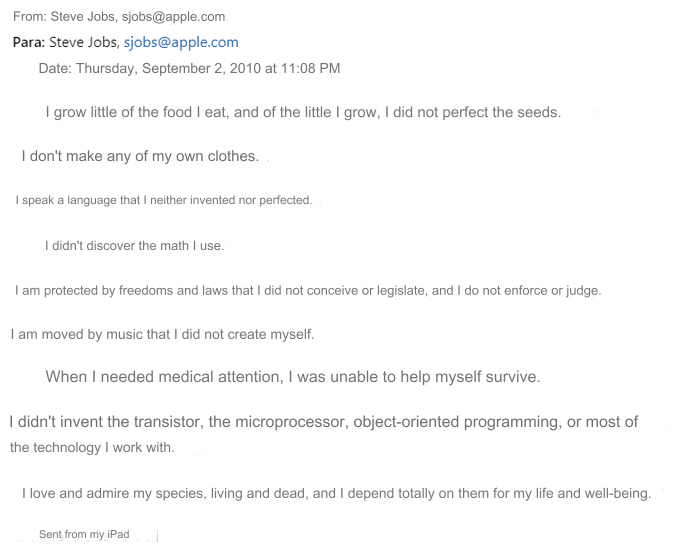
Task: Click the line about being moved by music
Action: click(162, 334)
